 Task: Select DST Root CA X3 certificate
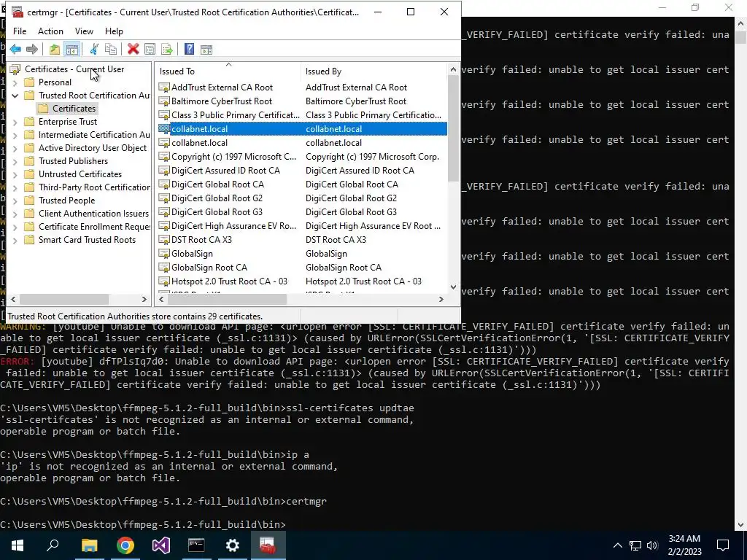(303, 239)
